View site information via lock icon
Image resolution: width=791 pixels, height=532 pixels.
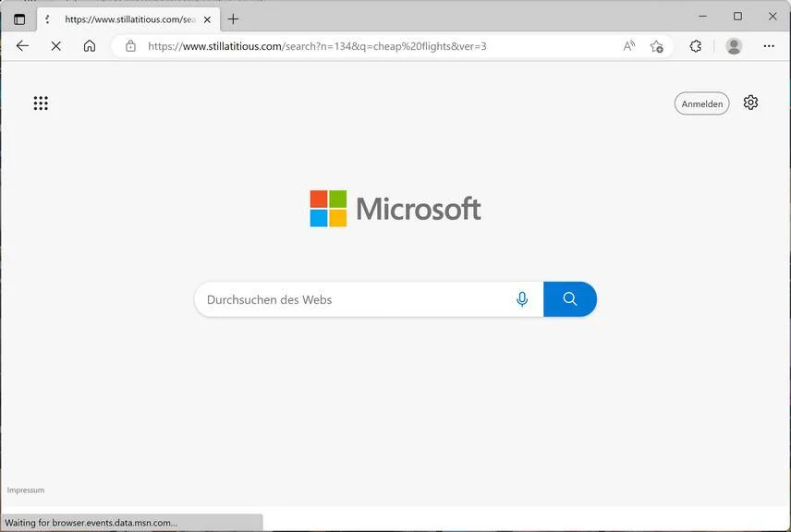130,46
